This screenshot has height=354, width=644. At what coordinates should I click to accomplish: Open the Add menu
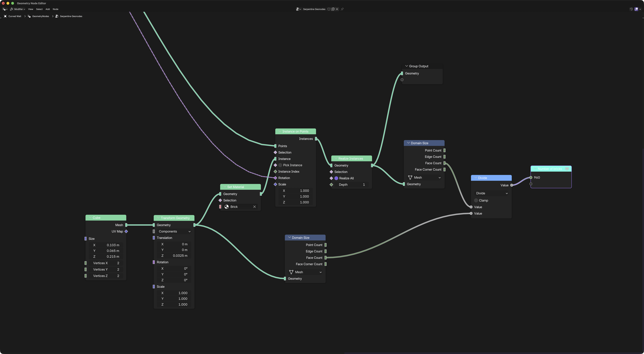(48, 9)
